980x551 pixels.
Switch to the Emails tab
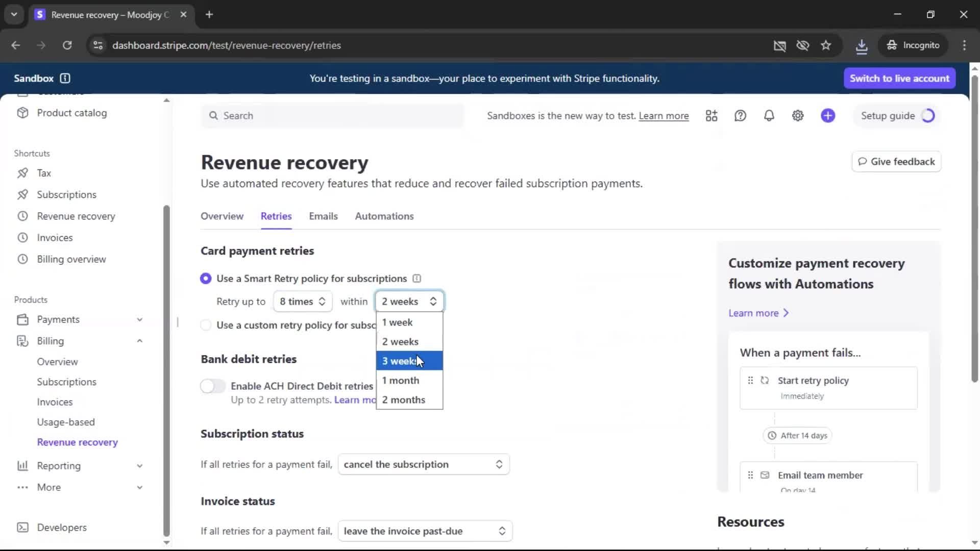click(x=323, y=216)
